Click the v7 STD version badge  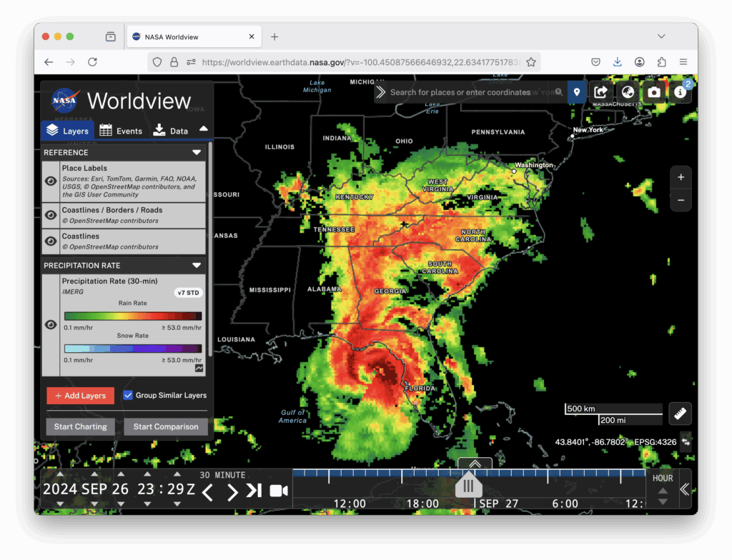click(189, 293)
